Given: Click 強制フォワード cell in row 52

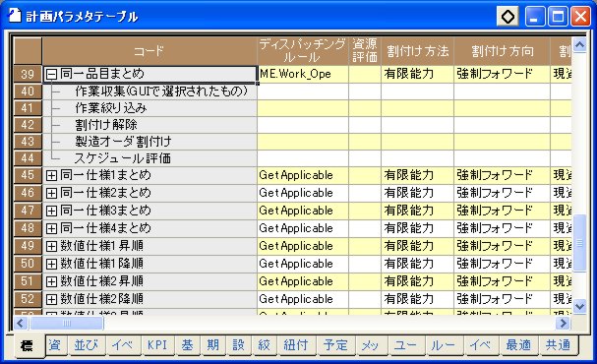Looking at the screenshot, I should pos(502,299).
